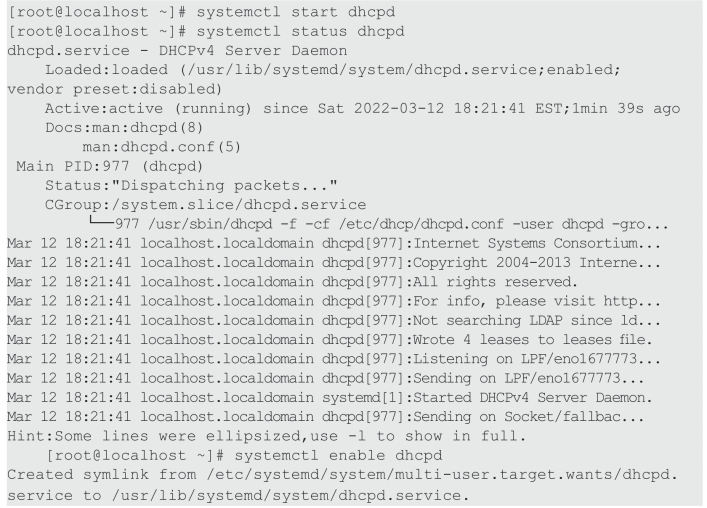Click the CGroup system.slice path
This screenshot has width=707, height=508.
(x=206, y=205)
